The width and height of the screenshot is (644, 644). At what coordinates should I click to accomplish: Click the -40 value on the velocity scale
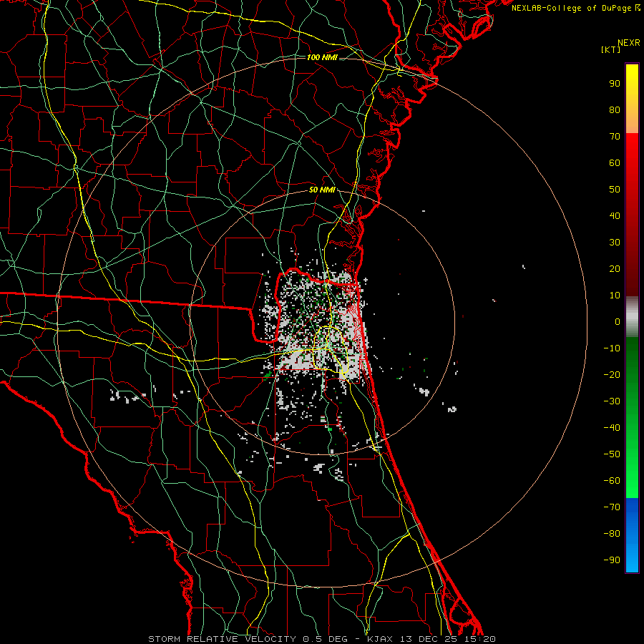pyautogui.click(x=612, y=428)
